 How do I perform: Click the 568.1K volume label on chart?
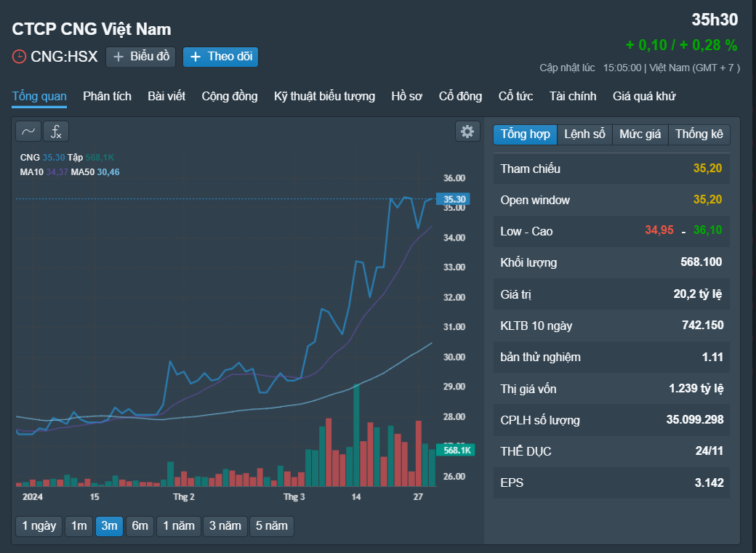[456, 450]
